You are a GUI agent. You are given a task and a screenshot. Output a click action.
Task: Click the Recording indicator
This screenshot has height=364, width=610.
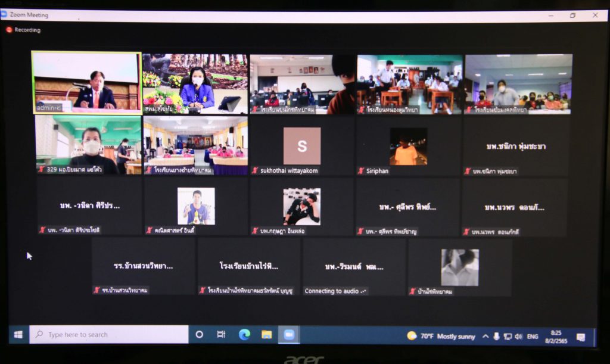(24, 30)
